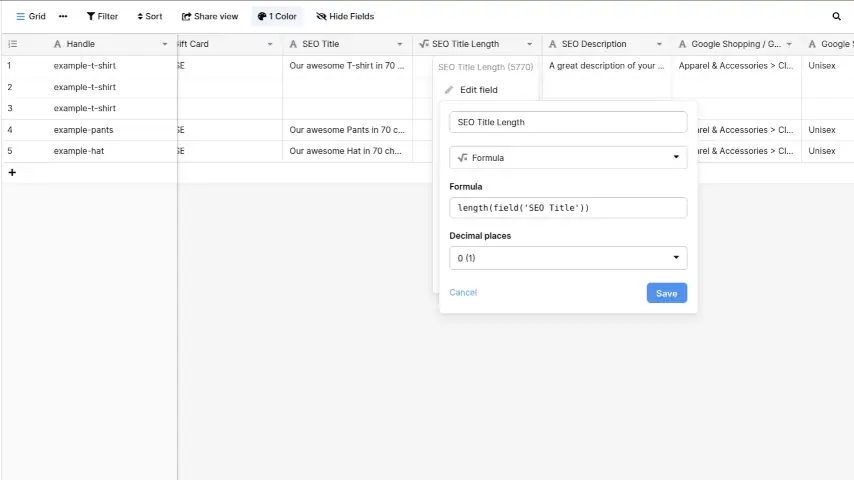Viewport: 854px width, 480px height.
Task: Click the search magnifier icon
Action: (x=837, y=16)
